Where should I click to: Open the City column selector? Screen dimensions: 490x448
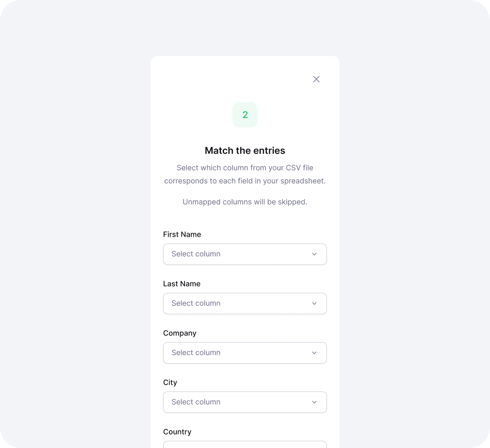(245, 402)
